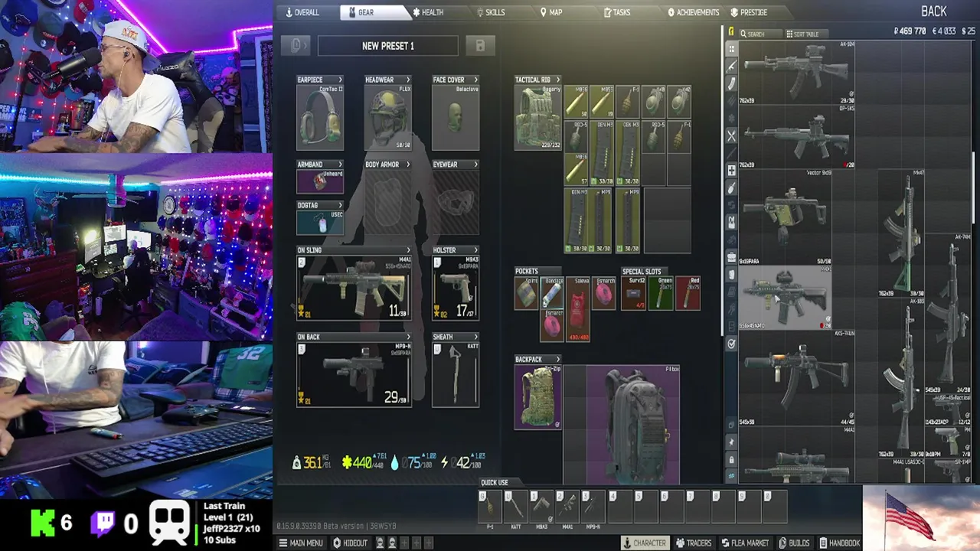Viewport: 980px width, 551px height.
Task: Expand the Backpack slot chevron
Action: pyautogui.click(x=557, y=359)
